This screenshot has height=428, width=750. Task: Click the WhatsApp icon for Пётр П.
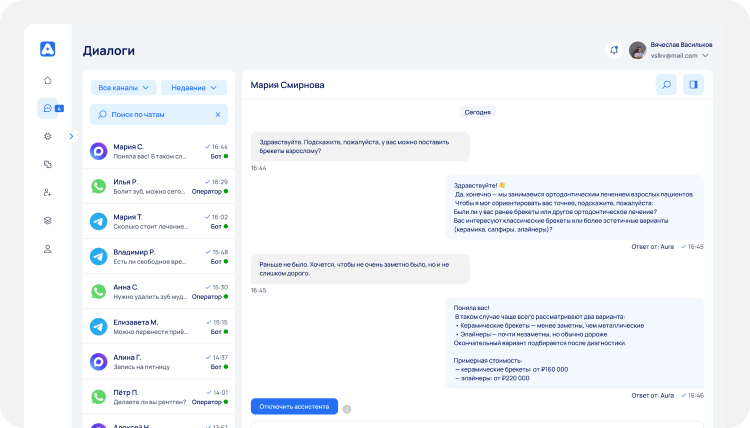99,396
